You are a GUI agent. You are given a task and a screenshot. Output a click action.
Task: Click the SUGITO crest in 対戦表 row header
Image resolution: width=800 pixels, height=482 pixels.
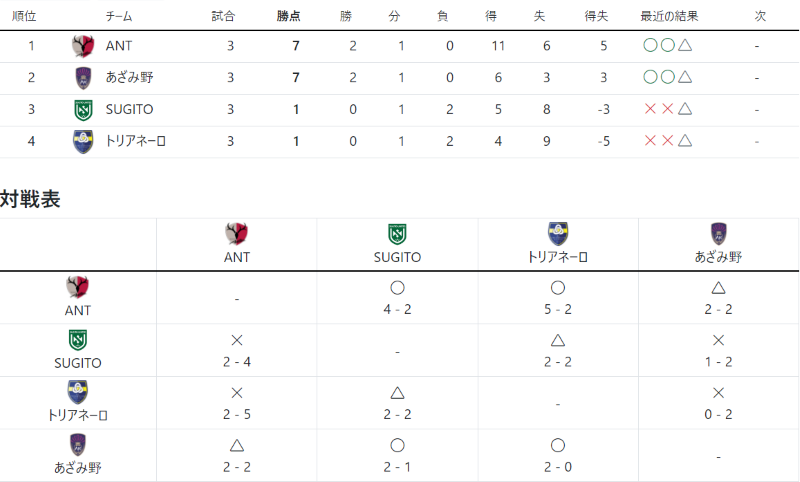click(78, 340)
